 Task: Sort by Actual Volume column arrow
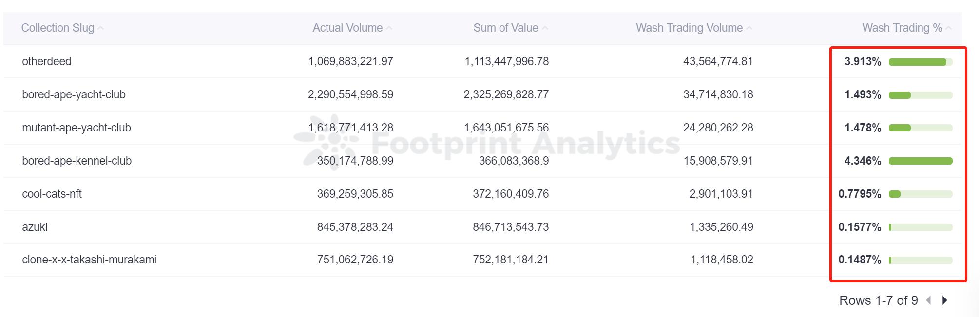pos(389,28)
